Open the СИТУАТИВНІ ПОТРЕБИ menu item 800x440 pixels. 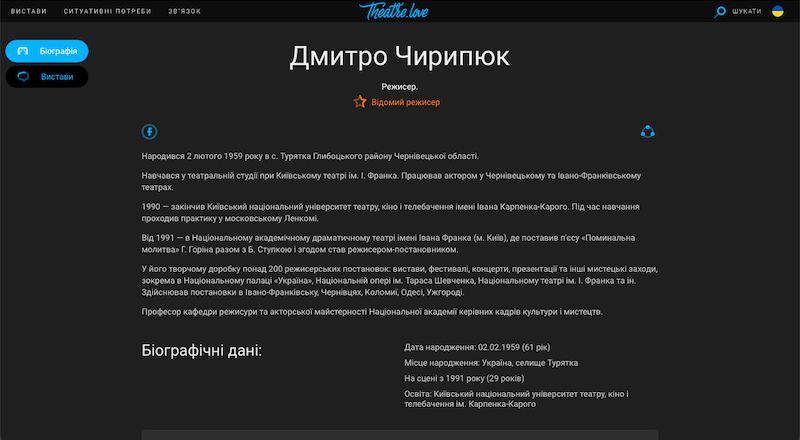pos(108,11)
